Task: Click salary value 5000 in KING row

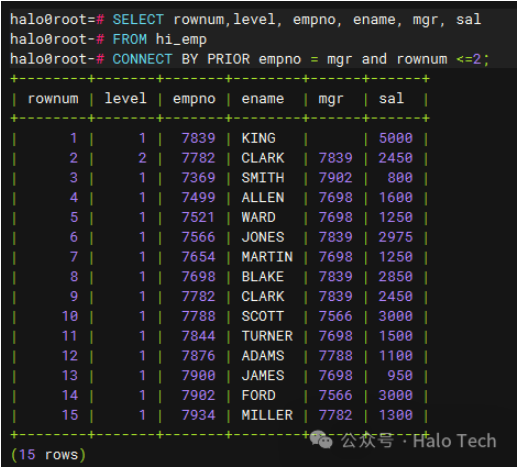Action: pyautogui.click(x=396, y=138)
